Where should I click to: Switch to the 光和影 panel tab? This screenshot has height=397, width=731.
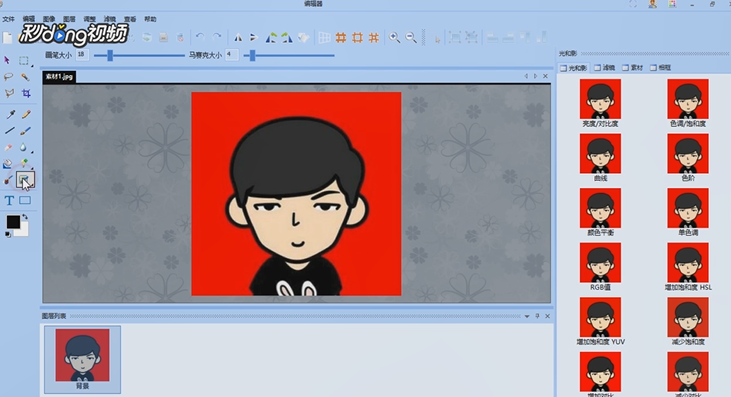(574, 68)
